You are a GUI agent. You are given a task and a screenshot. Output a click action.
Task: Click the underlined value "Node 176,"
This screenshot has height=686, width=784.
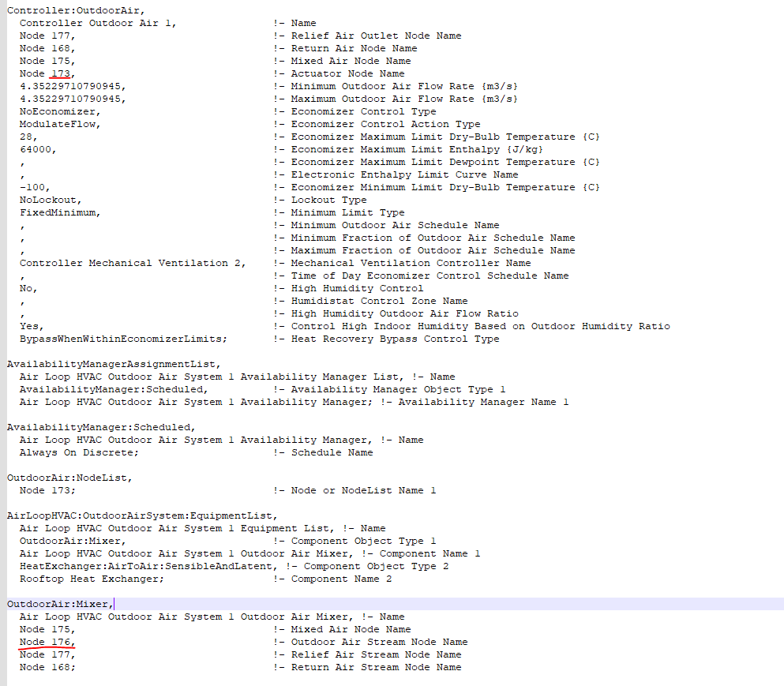tap(47, 642)
